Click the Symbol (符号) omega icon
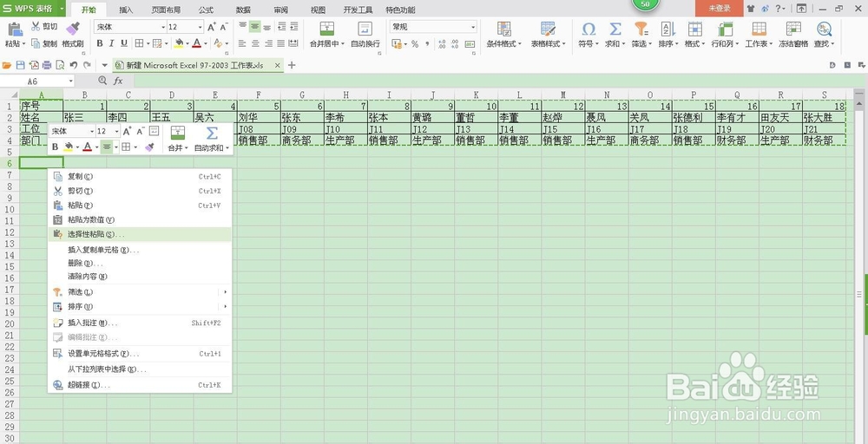The image size is (868, 444). click(589, 29)
